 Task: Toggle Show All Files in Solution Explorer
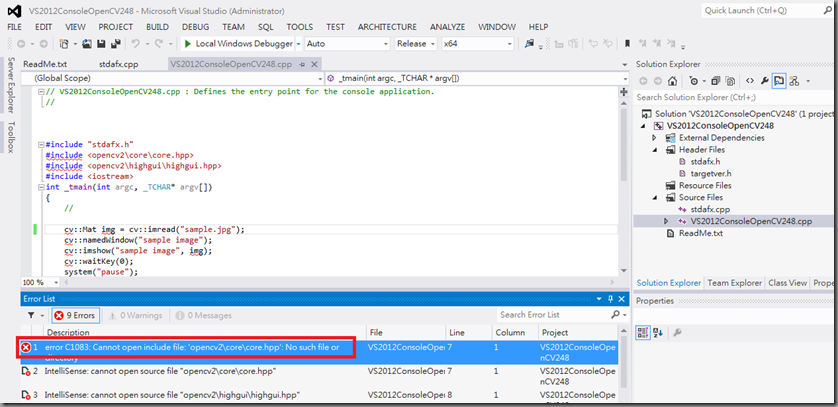pos(730,81)
